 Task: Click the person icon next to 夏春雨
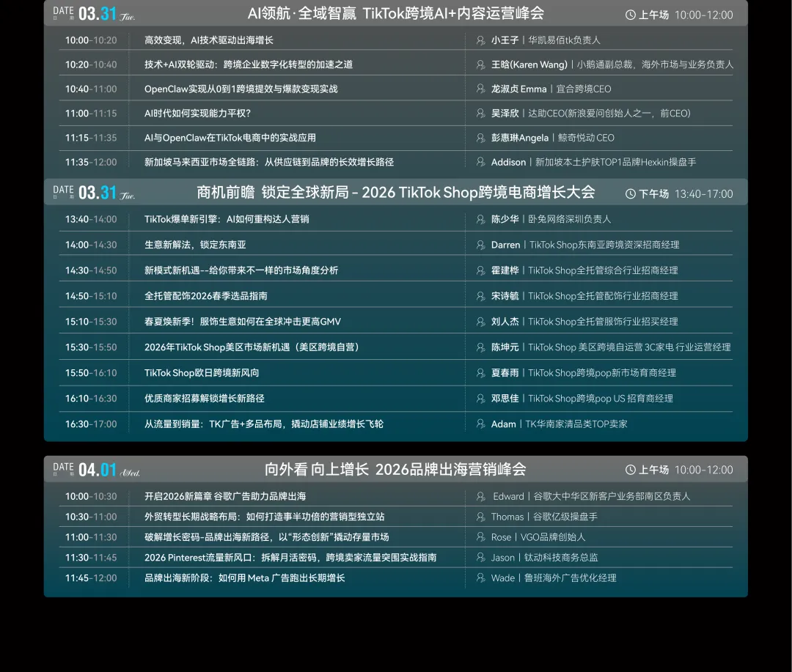(x=481, y=373)
